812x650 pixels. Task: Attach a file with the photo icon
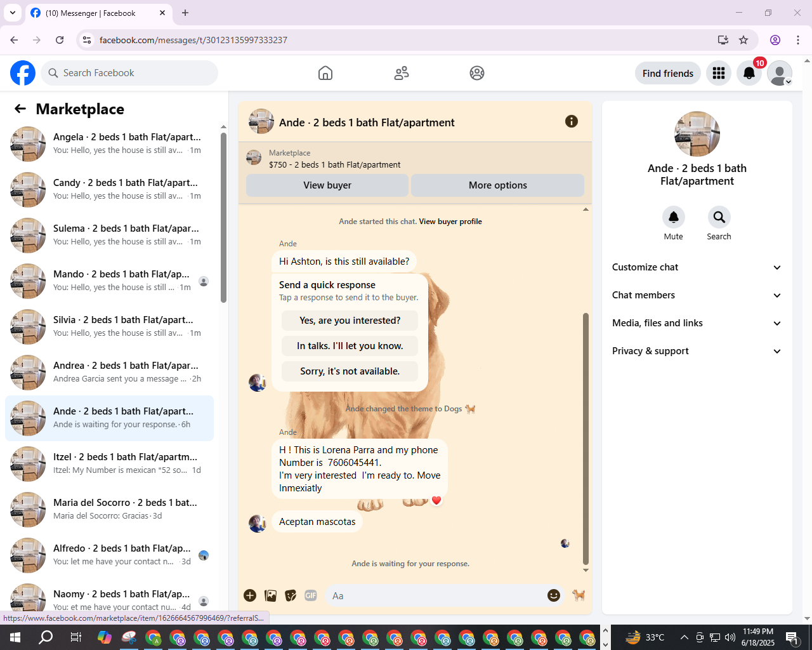click(x=271, y=595)
